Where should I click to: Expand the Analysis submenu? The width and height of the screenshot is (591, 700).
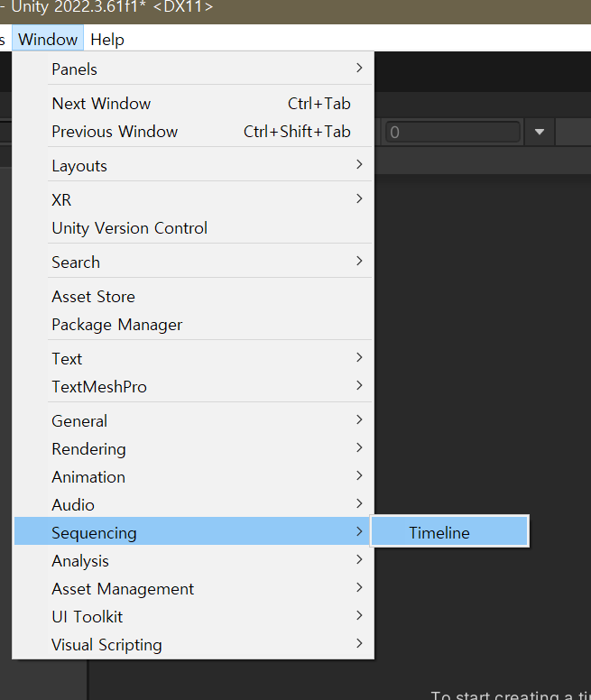[x=193, y=561]
